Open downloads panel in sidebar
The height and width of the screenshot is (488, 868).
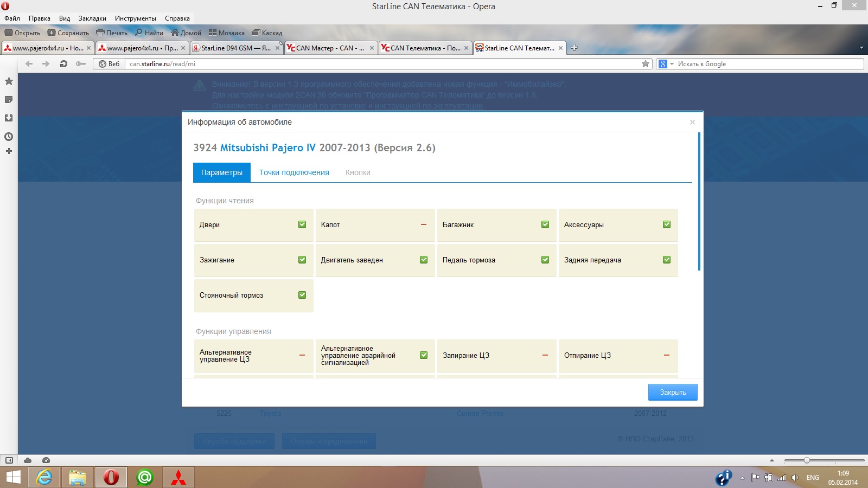pyautogui.click(x=9, y=118)
